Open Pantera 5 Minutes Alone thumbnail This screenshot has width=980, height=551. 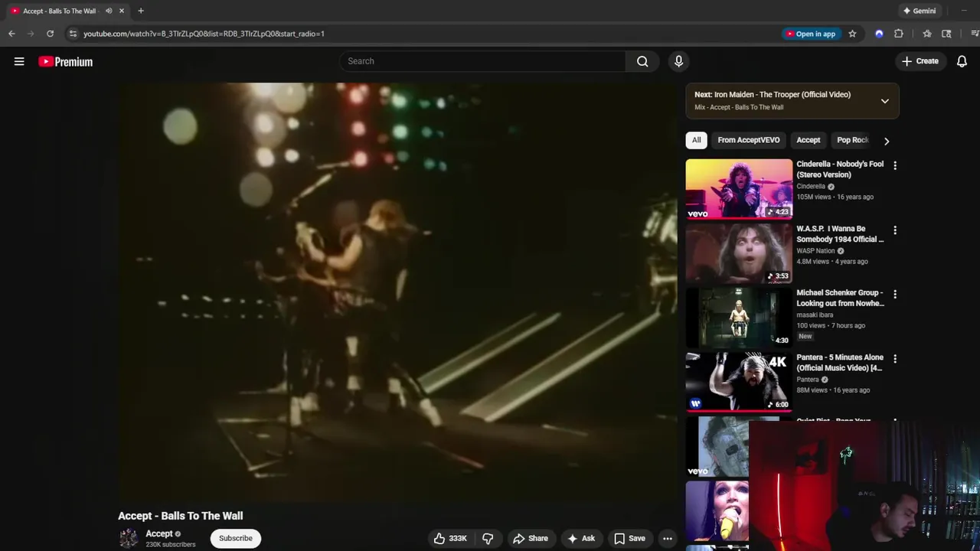click(x=739, y=382)
